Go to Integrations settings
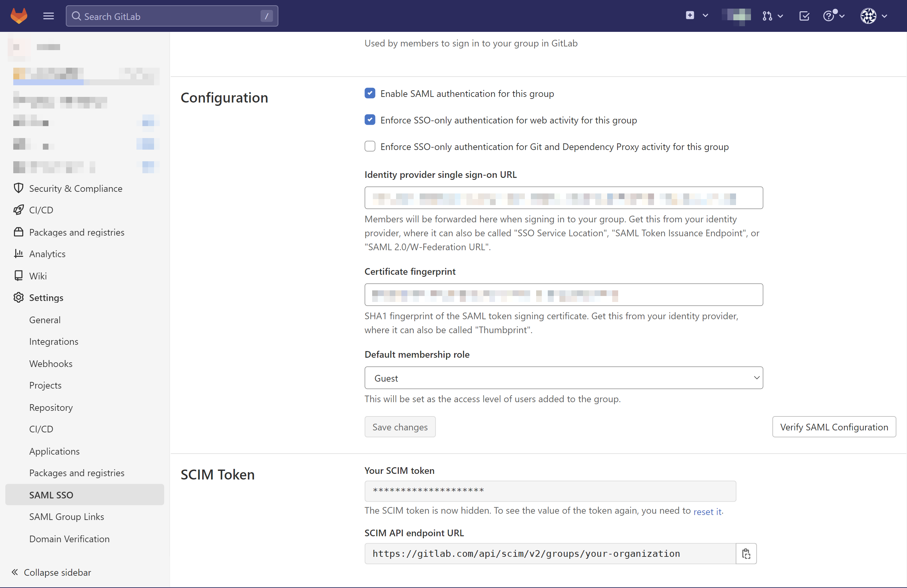The width and height of the screenshot is (907, 588). click(54, 341)
